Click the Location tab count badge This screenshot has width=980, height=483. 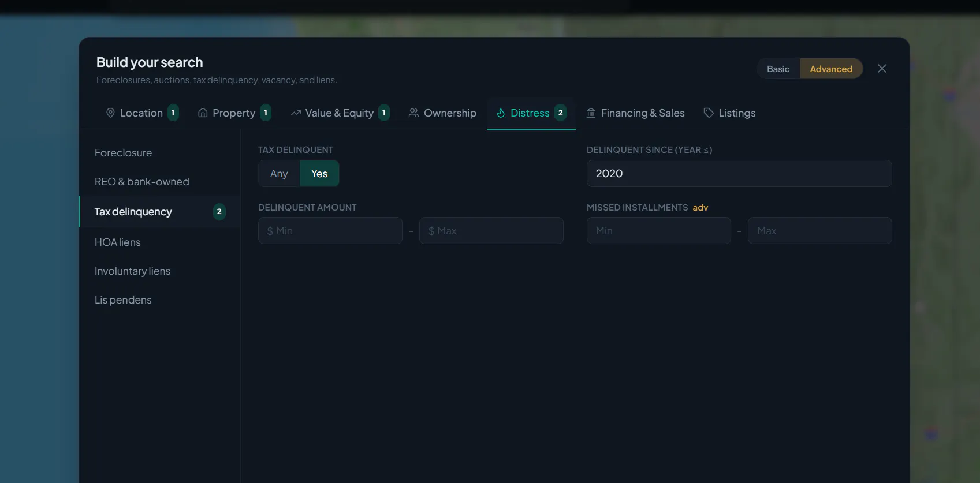173,113
